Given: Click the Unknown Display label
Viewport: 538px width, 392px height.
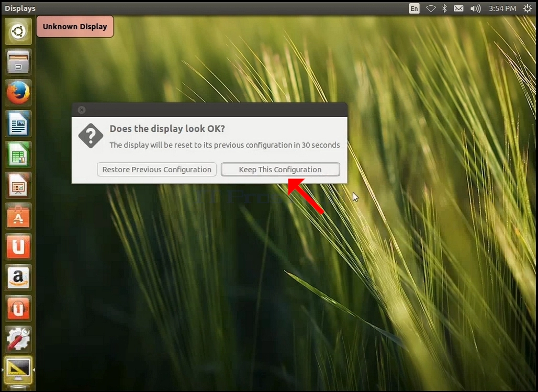Looking at the screenshot, I should 75,27.
